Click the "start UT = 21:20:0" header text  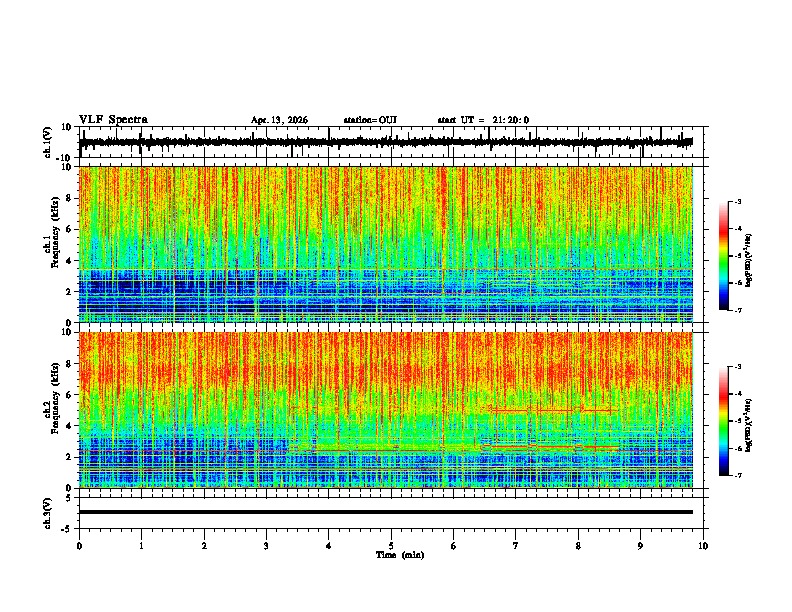click(x=483, y=120)
